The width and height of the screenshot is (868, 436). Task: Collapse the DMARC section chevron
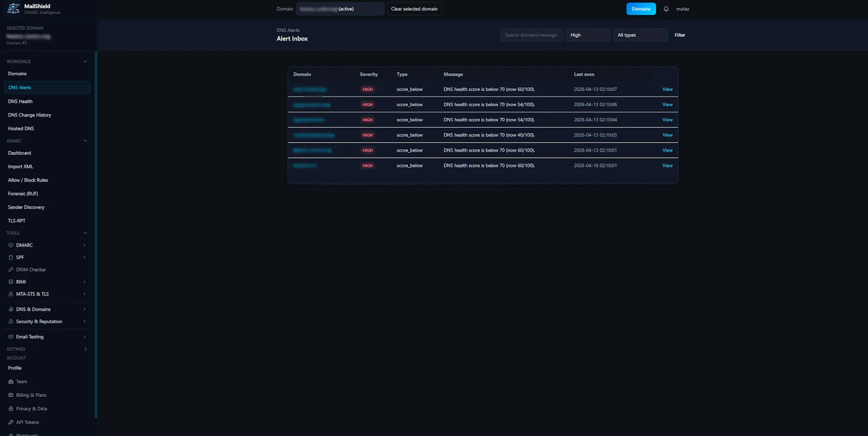pyautogui.click(x=85, y=141)
